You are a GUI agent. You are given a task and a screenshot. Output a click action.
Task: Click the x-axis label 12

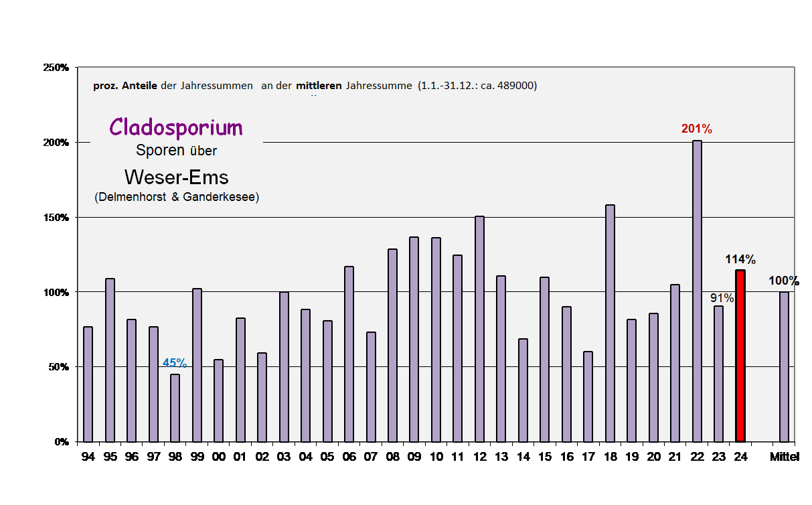(479, 457)
